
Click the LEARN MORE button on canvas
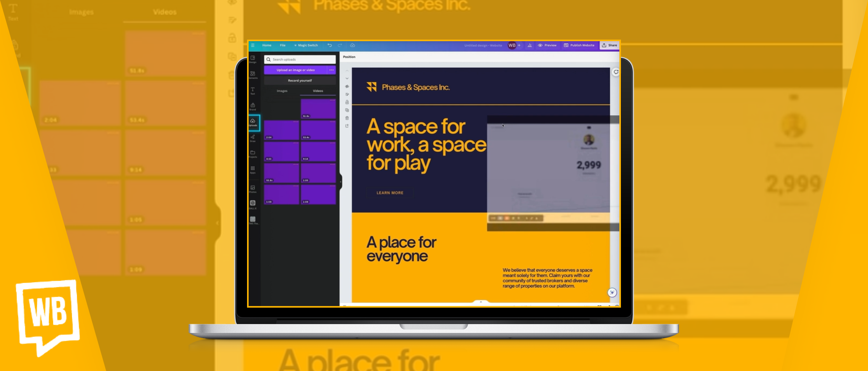(x=390, y=193)
